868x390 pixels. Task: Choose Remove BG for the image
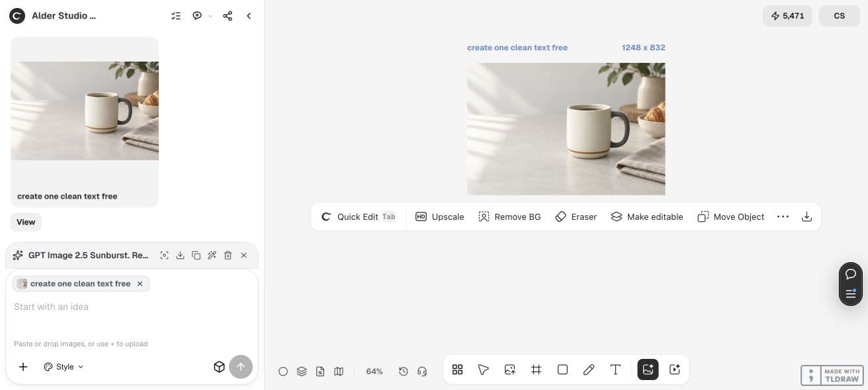tap(509, 217)
